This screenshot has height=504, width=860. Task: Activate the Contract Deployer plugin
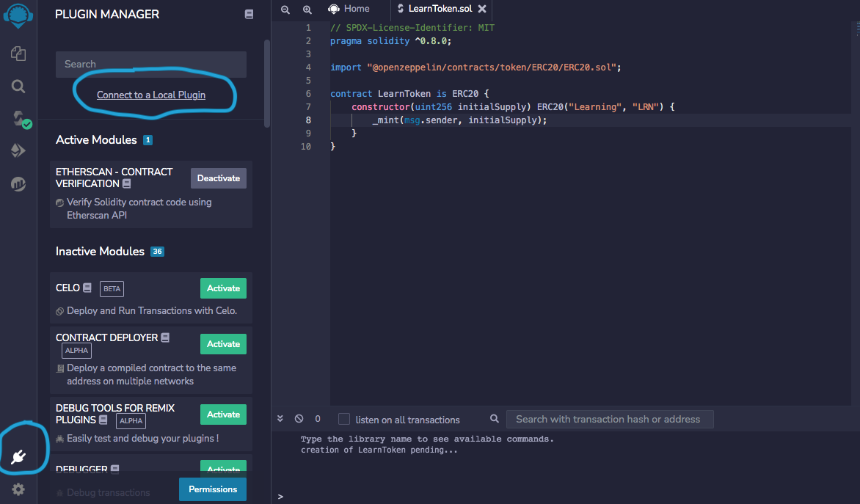click(x=223, y=344)
